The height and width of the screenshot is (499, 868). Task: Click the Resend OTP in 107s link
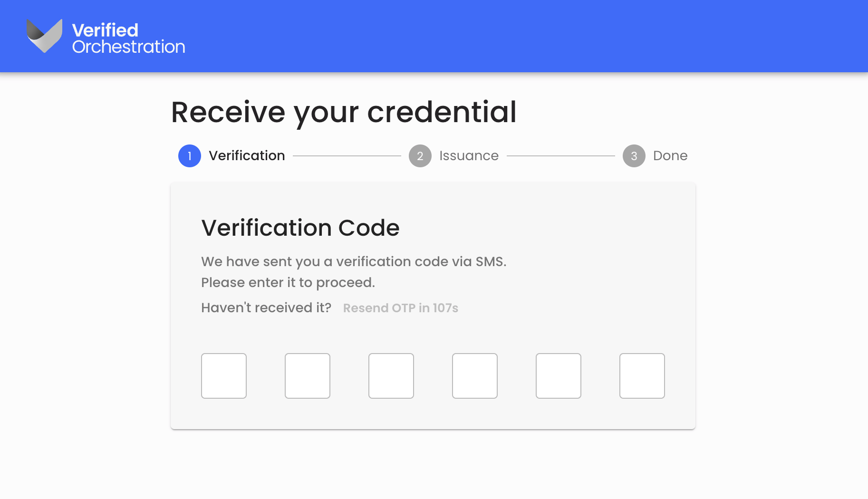coord(400,308)
